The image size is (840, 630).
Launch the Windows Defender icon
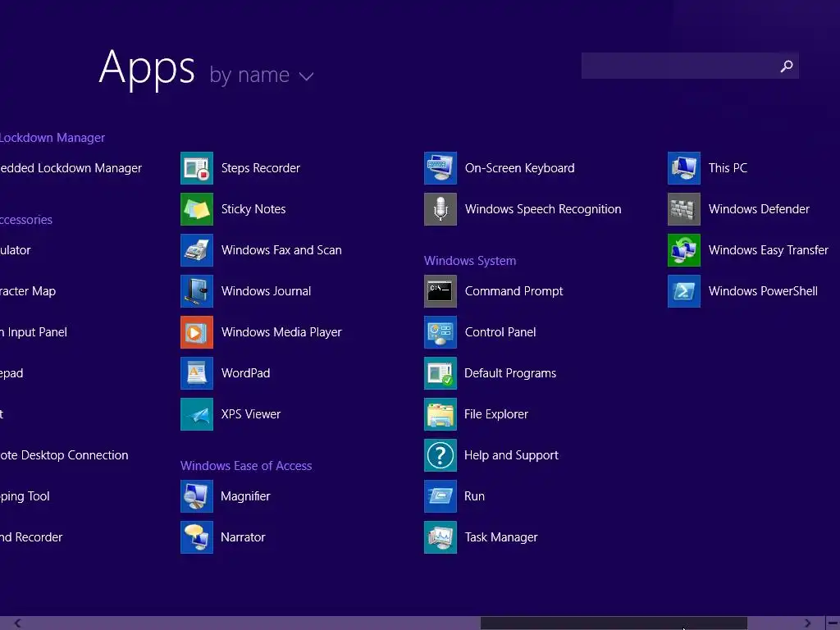[x=684, y=209]
